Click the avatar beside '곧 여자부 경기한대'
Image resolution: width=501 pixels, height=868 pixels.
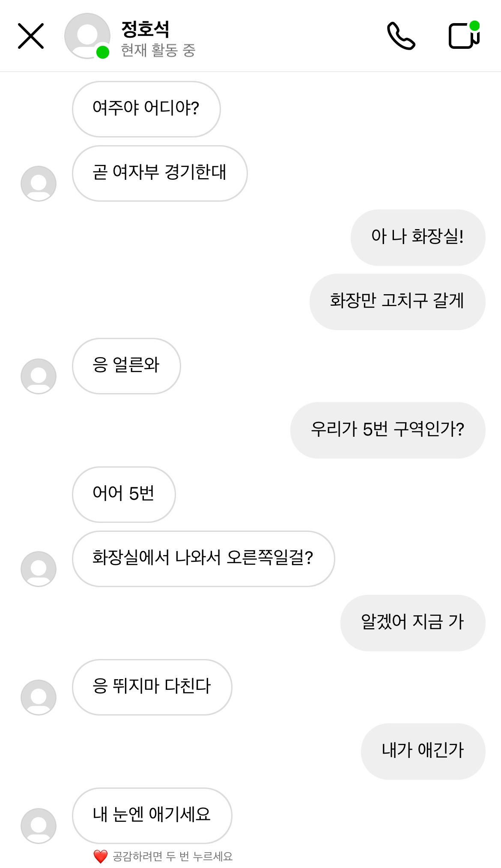coord(39,183)
